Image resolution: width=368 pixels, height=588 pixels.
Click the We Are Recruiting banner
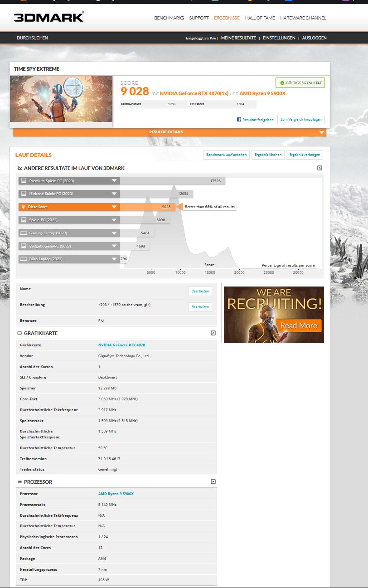pyautogui.click(x=274, y=314)
